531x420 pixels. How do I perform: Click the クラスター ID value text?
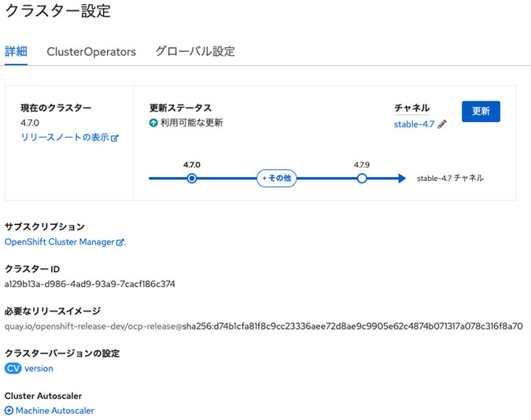click(90, 284)
